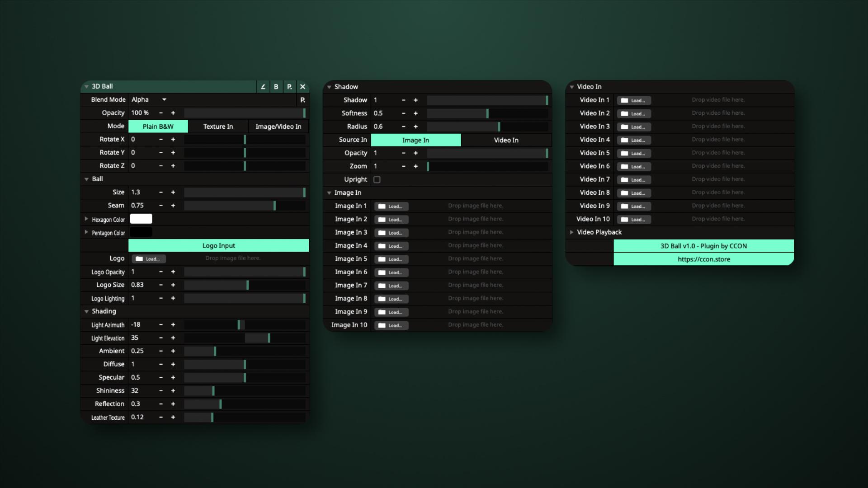The width and height of the screenshot is (868, 488).
Task: Collapse the 3D Ball section
Action: click(86, 87)
